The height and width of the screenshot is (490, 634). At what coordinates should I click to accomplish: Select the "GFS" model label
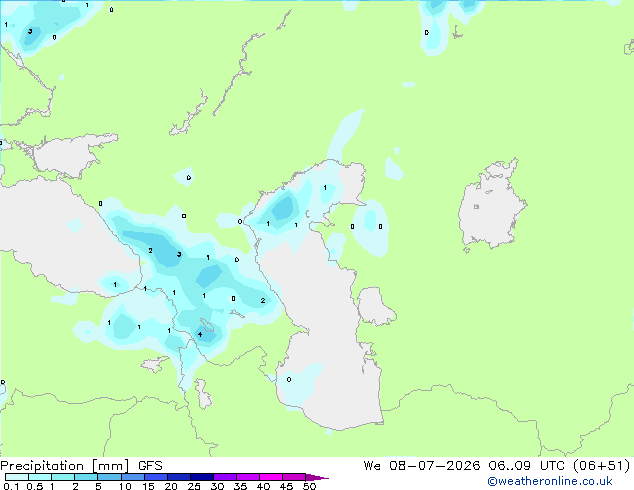click(x=150, y=466)
